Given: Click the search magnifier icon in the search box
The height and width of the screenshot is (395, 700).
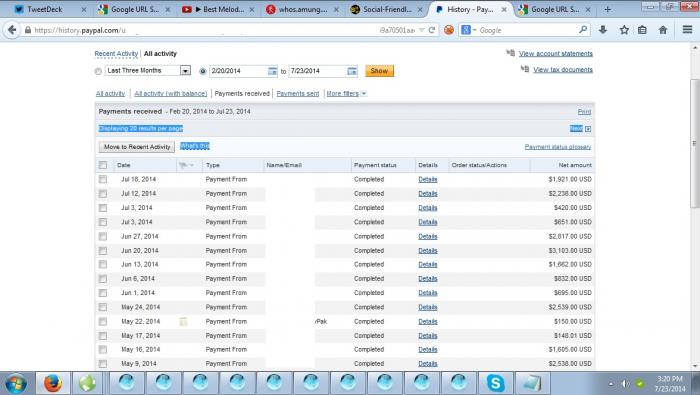Looking at the screenshot, I should click(x=583, y=30).
